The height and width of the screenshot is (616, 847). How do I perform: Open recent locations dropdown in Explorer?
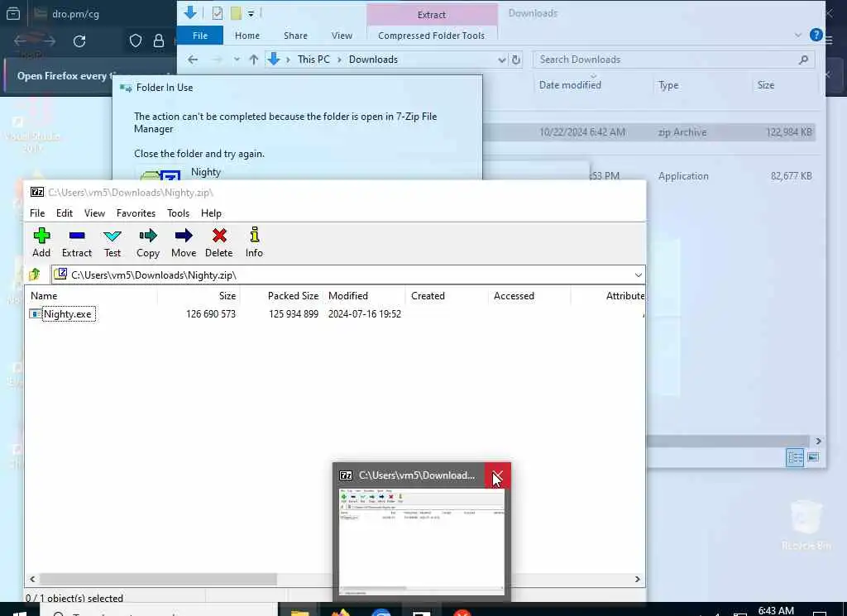coord(237,60)
